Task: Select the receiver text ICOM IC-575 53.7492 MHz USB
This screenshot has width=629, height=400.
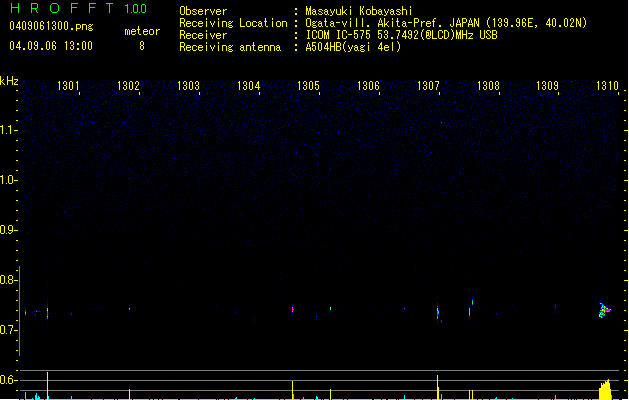Action: pyautogui.click(x=401, y=35)
